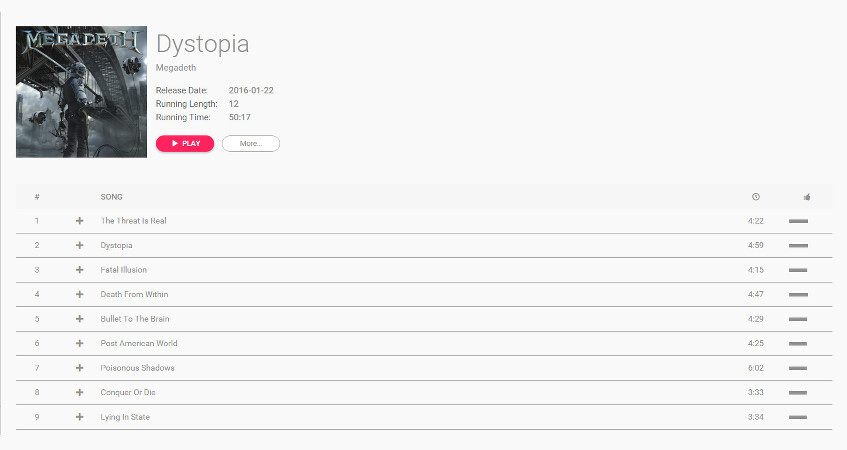
Task: Click the plus icon for Bullet To The Brain
Action: (x=79, y=319)
